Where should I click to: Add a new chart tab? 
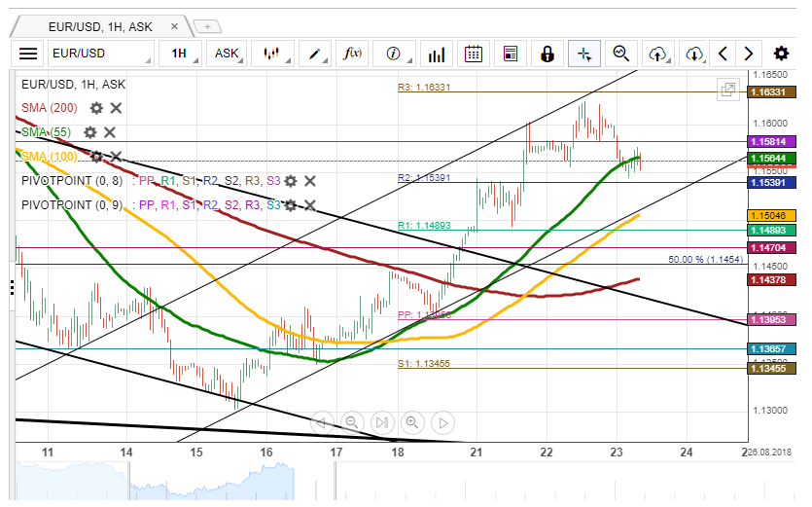click(208, 26)
